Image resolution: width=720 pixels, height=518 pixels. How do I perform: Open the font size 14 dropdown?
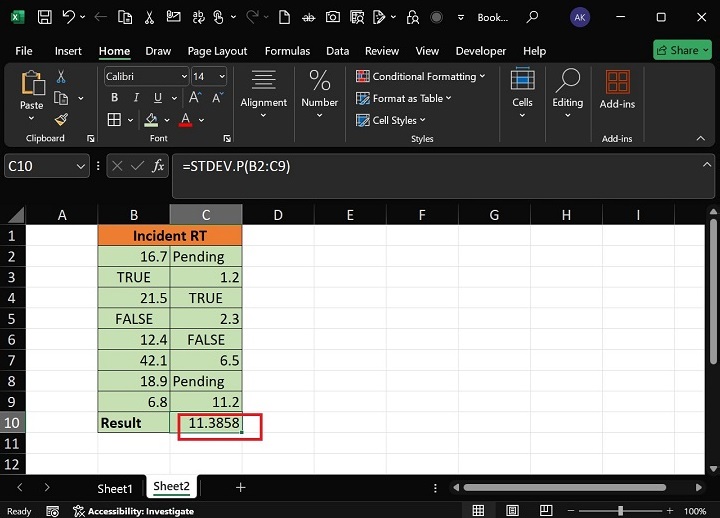point(222,76)
